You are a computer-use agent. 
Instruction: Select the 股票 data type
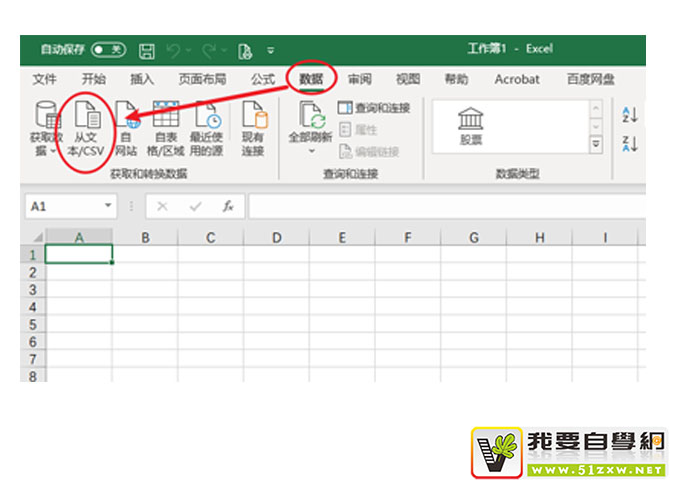[x=471, y=126]
